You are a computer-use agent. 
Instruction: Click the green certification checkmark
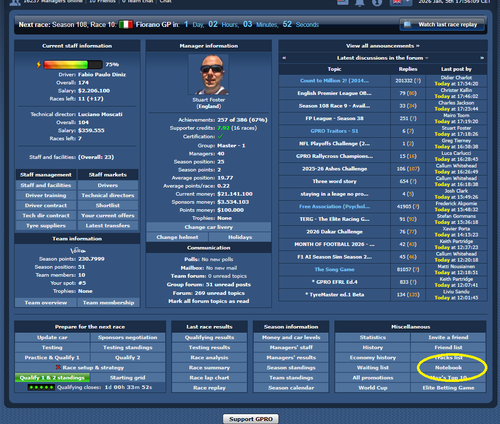(220, 136)
